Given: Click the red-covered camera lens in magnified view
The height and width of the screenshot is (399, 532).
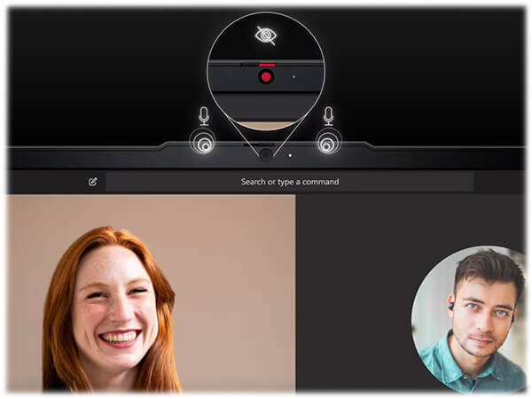Looking at the screenshot, I should (x=266, y=78).
